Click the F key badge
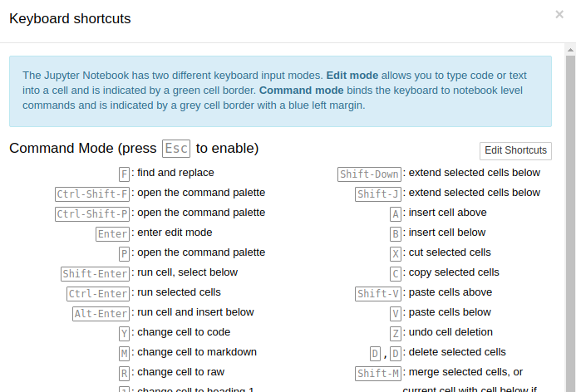 tap(124, 174)
